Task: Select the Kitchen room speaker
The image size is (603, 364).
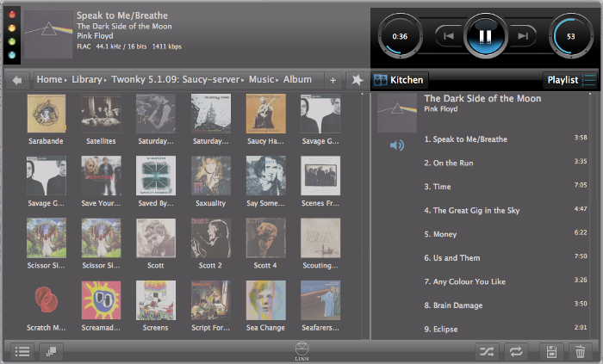Action: coord(399,80)
